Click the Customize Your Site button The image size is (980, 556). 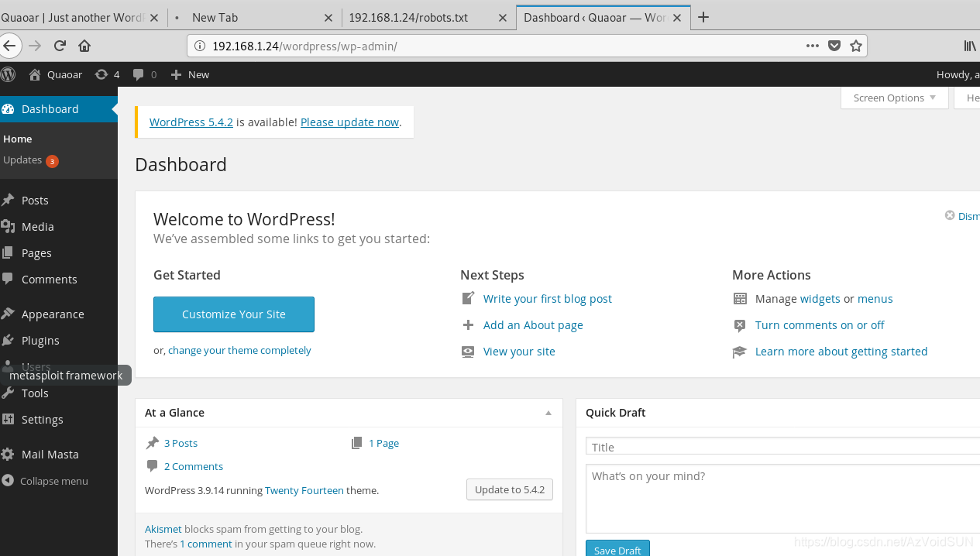pos(234,314)
